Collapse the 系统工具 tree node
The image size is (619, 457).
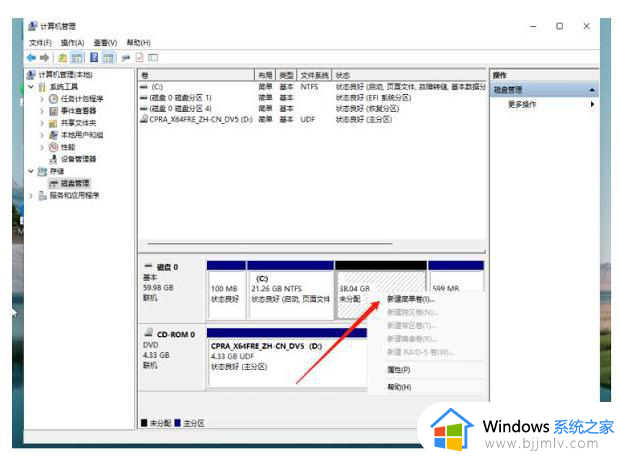tap(31, 86)
